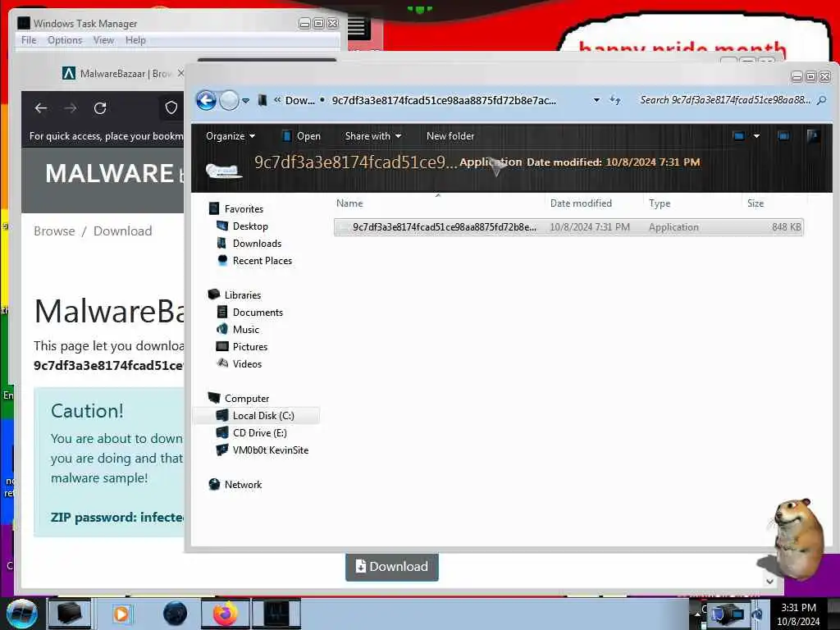
Task: Open the Pictures library
Action: pos(242,347)
